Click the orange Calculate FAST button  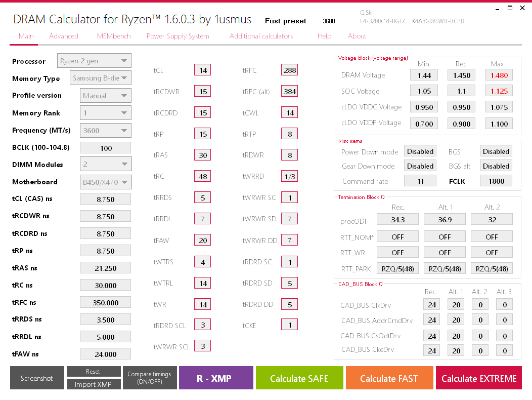point(389,378)
